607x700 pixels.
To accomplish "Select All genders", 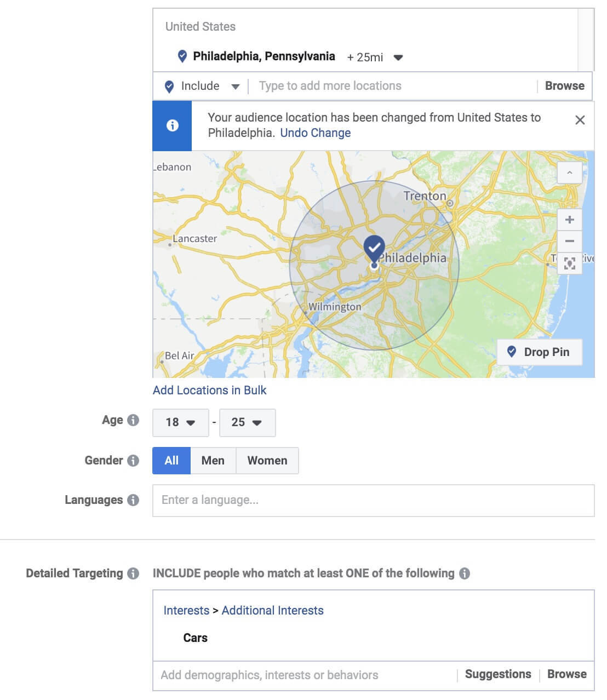I will [x=171, y=461].
